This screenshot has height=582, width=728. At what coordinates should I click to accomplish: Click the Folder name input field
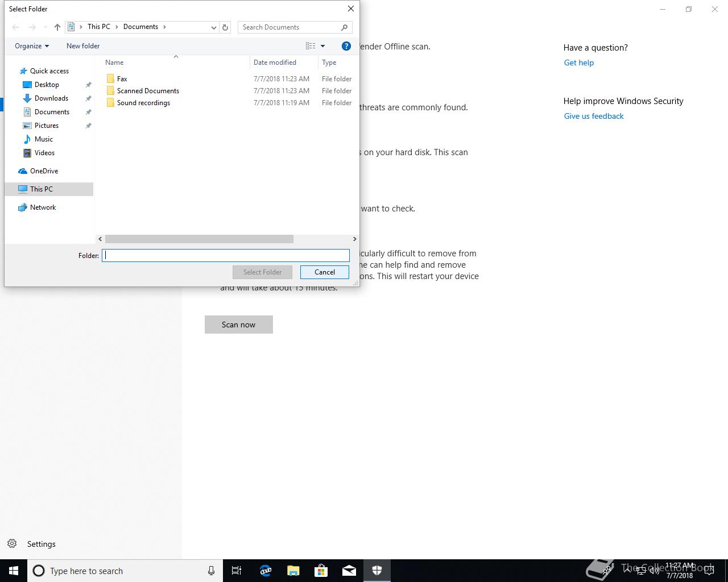click(x=226, y=256)
